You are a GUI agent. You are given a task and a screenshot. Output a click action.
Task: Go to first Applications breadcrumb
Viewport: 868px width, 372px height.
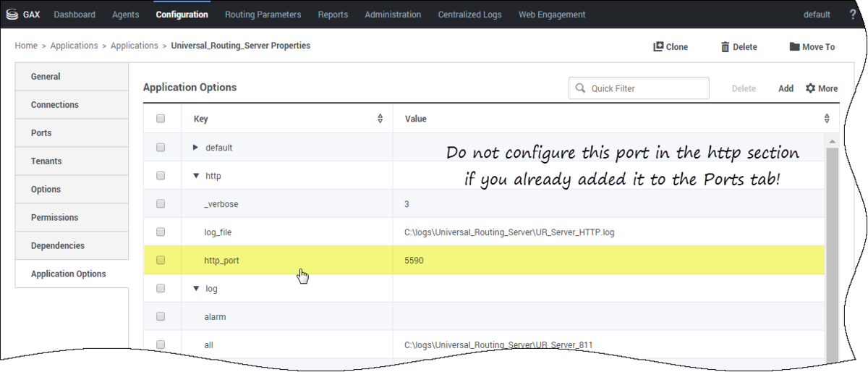[74, 46]
